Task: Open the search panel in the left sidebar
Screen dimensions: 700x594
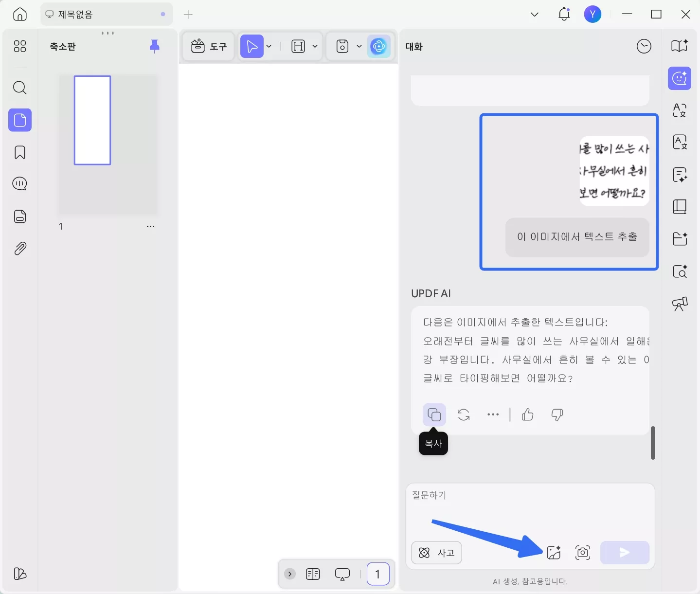Action: pos(19,88)
